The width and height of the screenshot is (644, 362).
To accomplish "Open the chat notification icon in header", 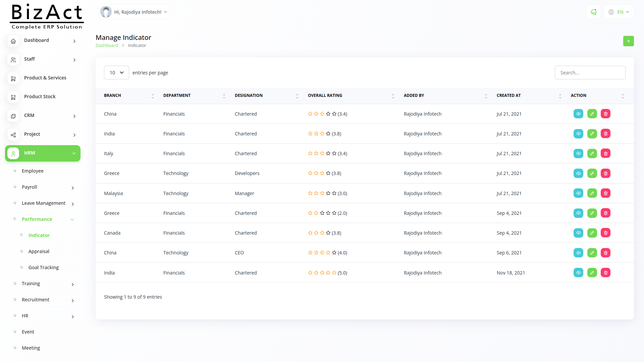I will (594, 12).
